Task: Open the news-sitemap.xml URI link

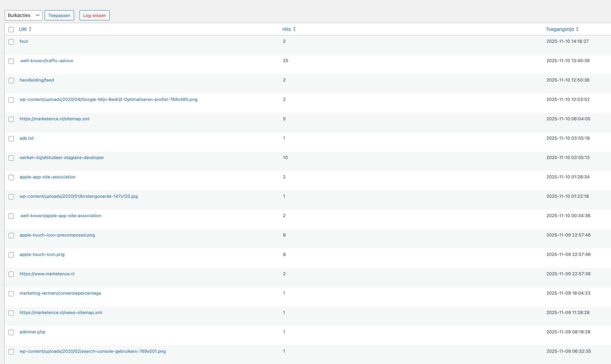Action: pyautogui.click(x=61, y=312)
